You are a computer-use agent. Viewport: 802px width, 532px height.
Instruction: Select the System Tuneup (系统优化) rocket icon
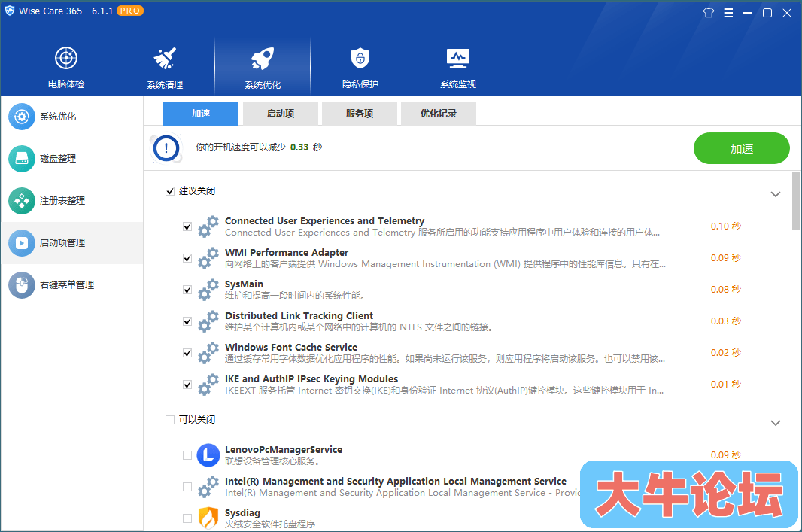tap(263, 59)
